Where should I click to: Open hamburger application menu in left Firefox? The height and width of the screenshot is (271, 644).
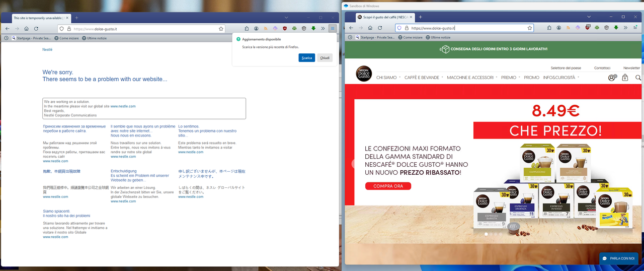[x=333, y=29]
